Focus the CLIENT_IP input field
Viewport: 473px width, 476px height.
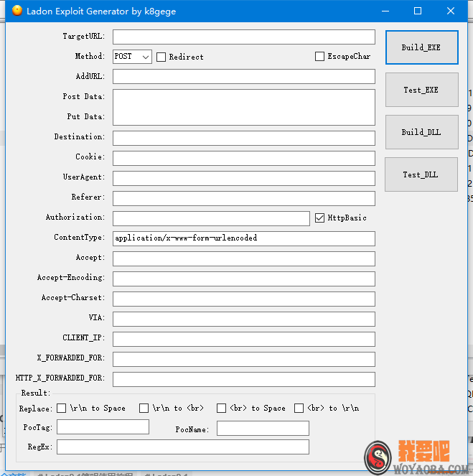244,339
